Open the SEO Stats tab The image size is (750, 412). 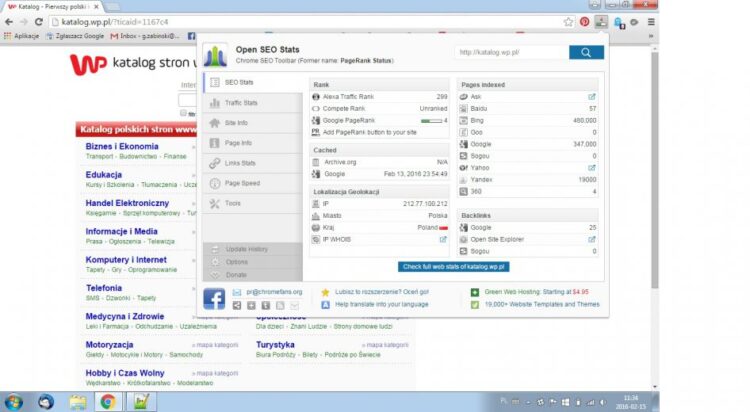click(253, 82)
